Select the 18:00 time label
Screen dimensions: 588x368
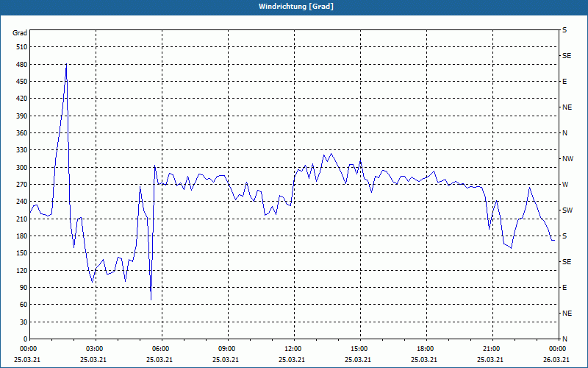click(426, 349)
